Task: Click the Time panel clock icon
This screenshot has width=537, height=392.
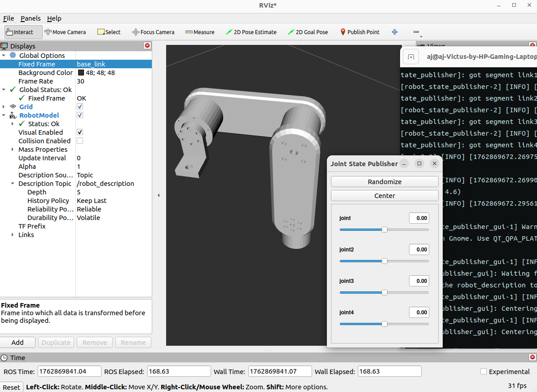Action: pos(4,358)
